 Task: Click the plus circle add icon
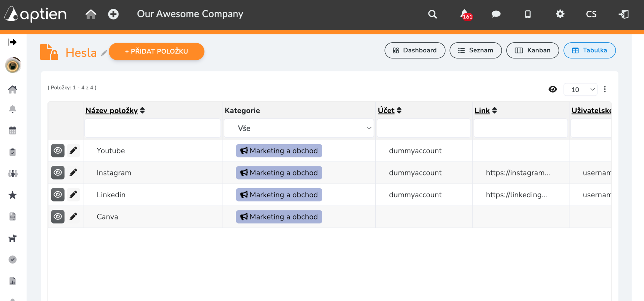[x=113, y=14]
